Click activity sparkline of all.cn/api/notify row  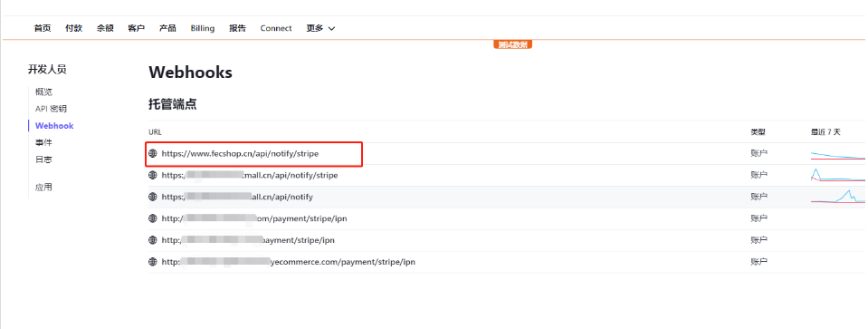(x=838, y=196)
